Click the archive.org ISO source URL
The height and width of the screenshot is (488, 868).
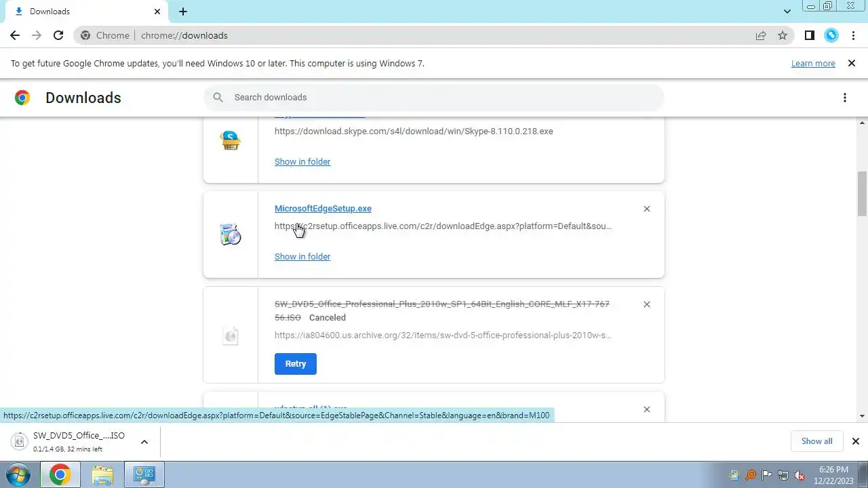coord(443,335)
